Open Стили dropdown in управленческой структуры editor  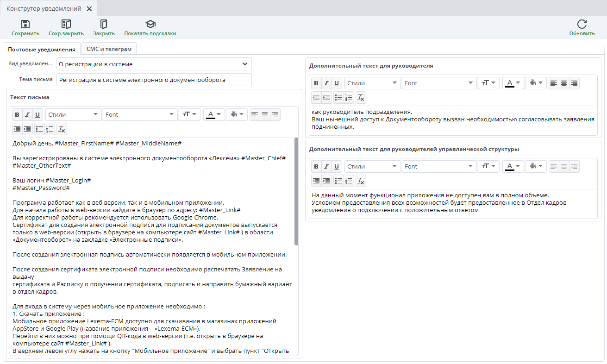372,166
